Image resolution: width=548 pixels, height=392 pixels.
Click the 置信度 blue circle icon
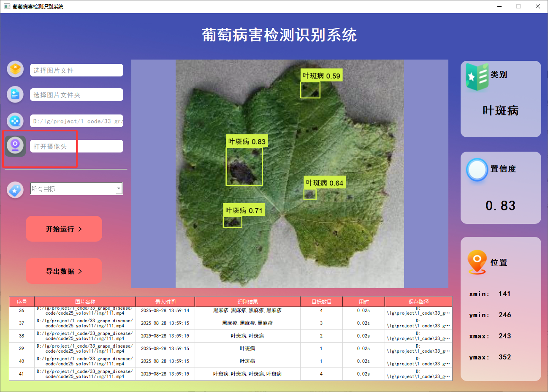point(477,170)
